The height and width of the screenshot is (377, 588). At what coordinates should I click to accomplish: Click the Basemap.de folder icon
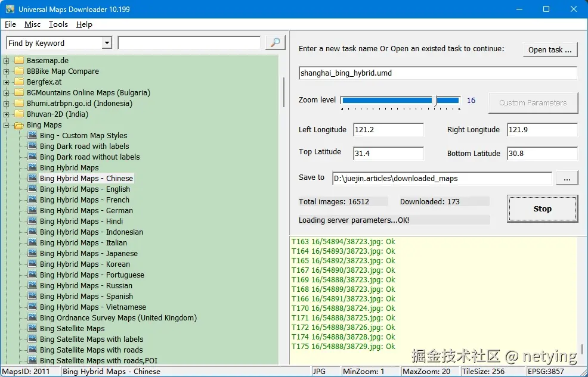pyautogui.click(x=19, y=60)
